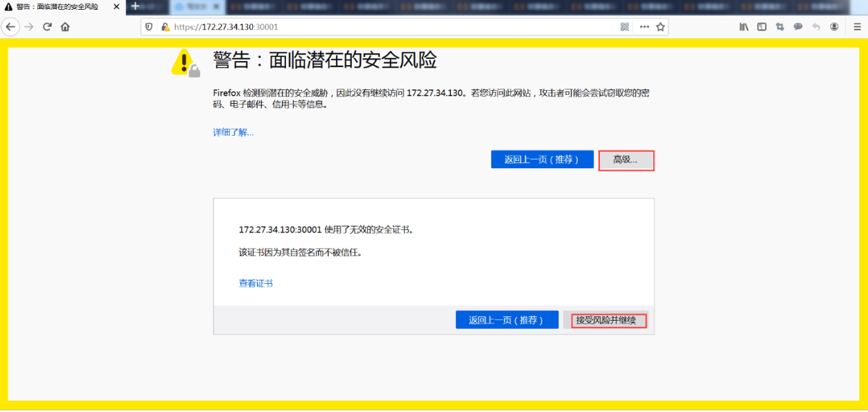Image resolution: width=868 pixels, height=412 pixels.
Task: Click the text 使用了无效的安全证书
Action: (x=369, y=230)
